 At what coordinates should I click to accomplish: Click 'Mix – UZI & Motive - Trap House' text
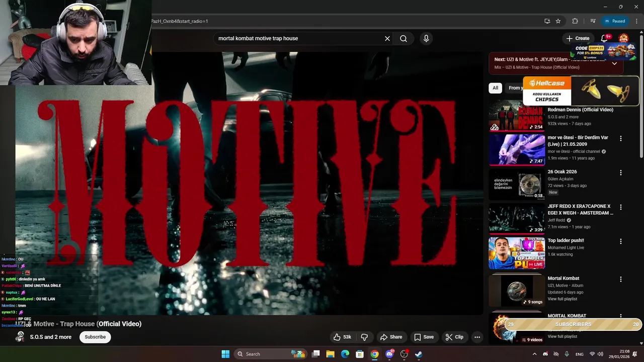[x=537, y=67]
